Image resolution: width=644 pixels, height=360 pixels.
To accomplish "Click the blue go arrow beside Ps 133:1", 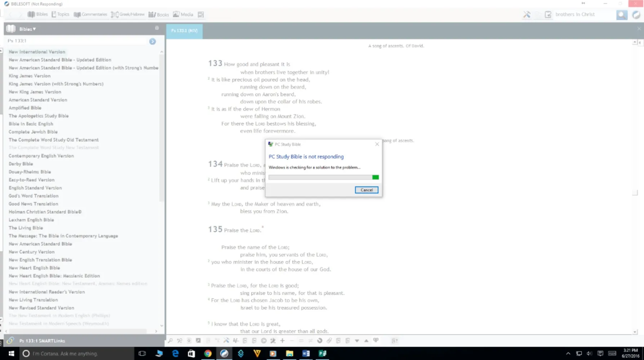I will (x=152, y=41).
